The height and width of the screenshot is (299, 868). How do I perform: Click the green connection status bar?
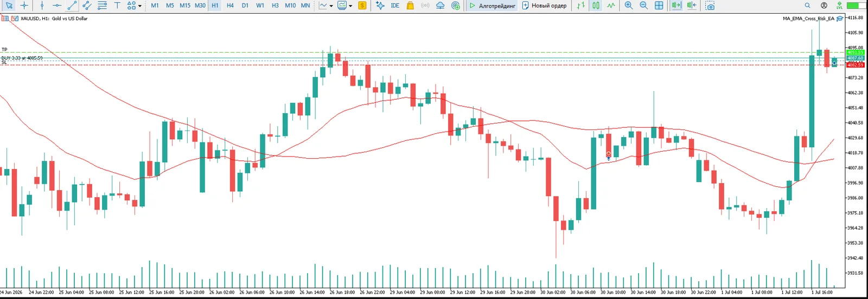click(x=857, y=5)
